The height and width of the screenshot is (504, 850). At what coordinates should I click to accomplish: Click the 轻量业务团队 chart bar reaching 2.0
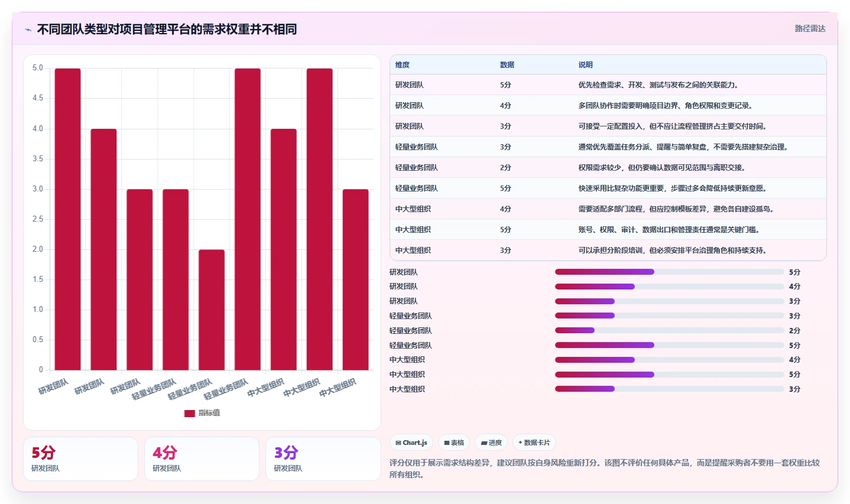coord(212,310)
